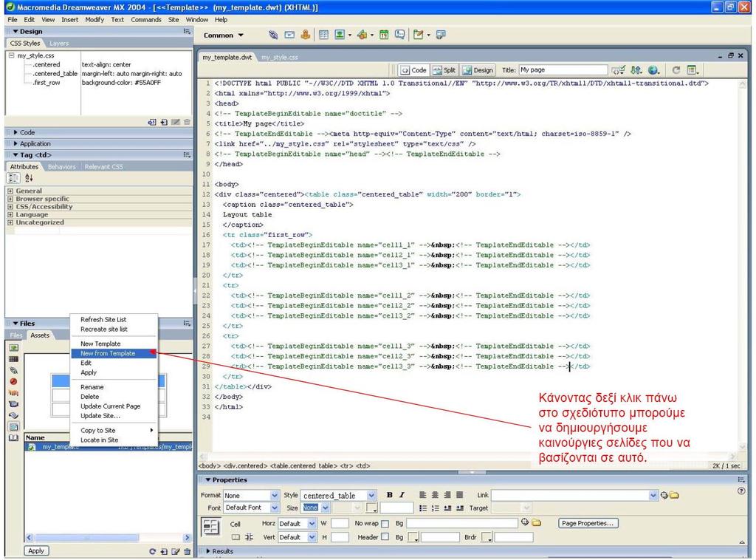Switch to the Relevant CSS tab

pyautogui.click(x=103, y=167)
